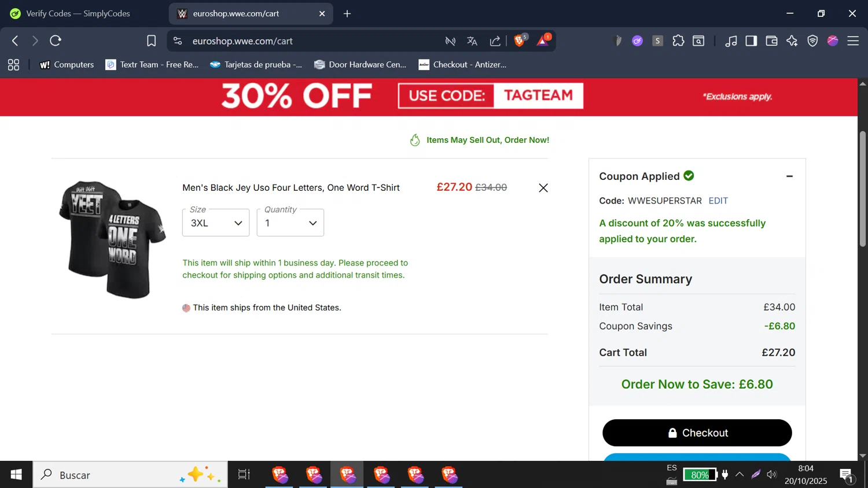The height and width of the screenshot is (488, 868).
Task: Reload the euroshop.wwe.com cart page
Action: pos(56,40)
